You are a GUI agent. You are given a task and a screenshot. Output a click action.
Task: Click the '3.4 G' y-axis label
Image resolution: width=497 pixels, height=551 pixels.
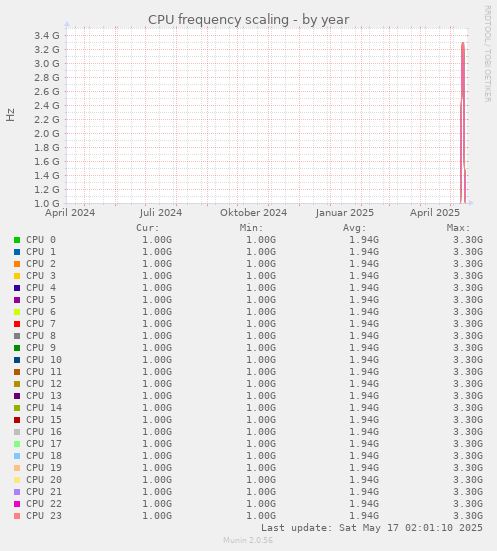(x=47, y=35)
